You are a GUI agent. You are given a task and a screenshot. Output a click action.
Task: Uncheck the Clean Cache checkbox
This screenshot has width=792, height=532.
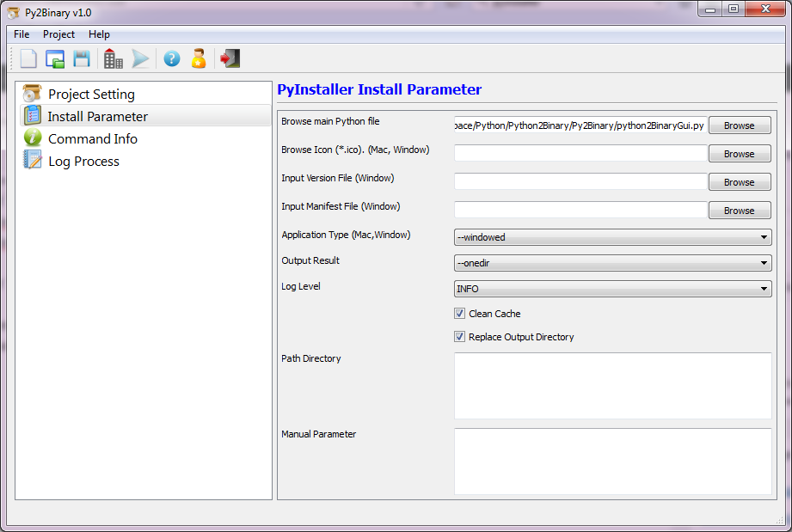459,314
